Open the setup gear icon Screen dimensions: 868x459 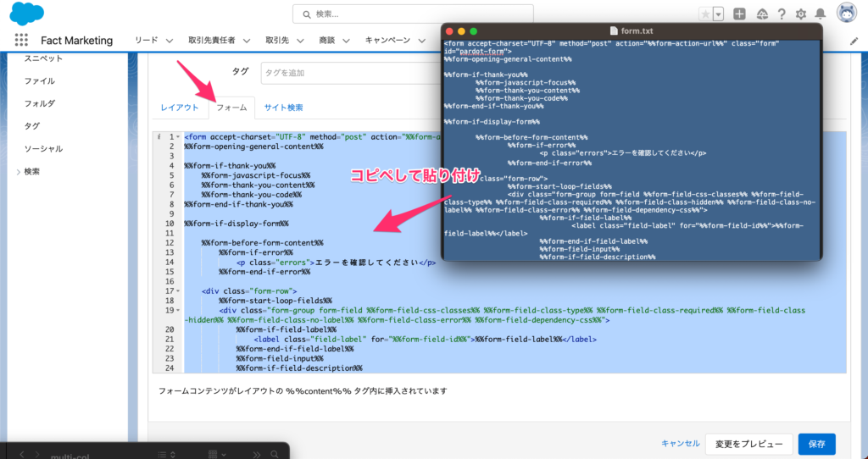800,14
